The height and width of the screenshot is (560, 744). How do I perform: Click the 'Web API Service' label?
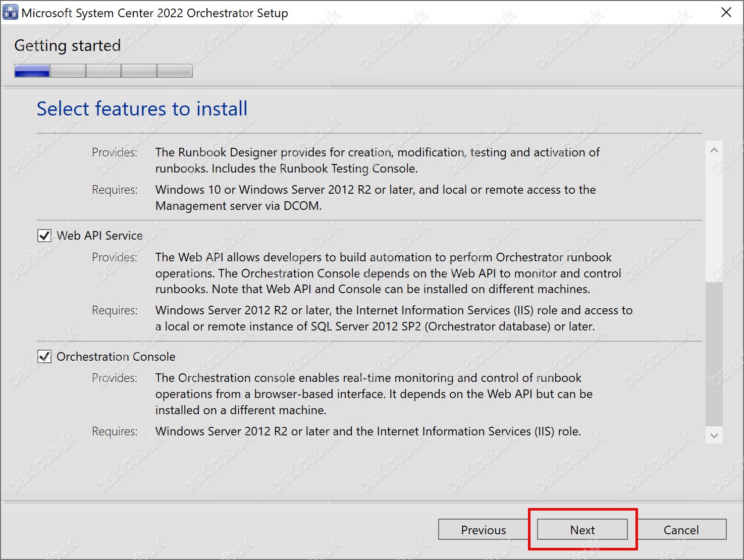[x=99, y=236]
